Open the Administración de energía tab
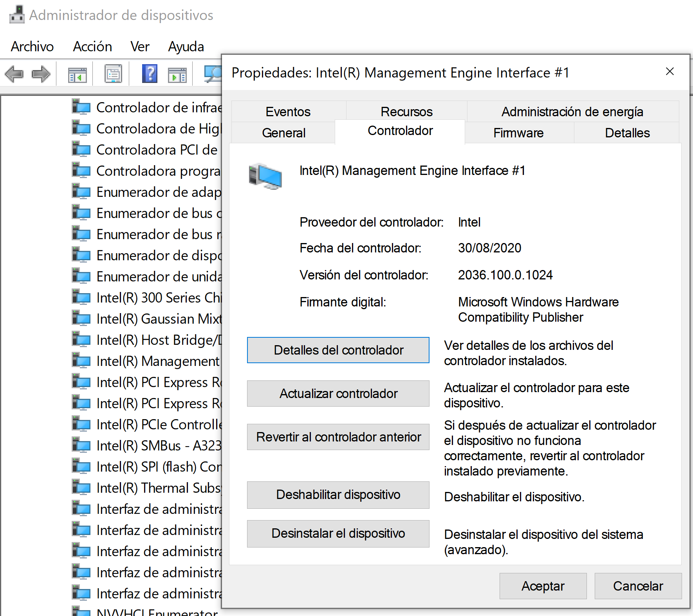The width and height of the screenshot is (693, 616). tap(573, 112)
